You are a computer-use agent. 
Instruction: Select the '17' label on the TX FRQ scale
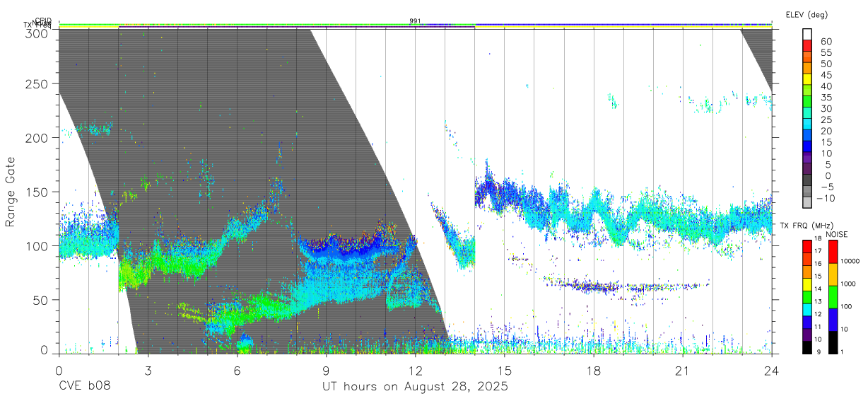pos(819,250)
